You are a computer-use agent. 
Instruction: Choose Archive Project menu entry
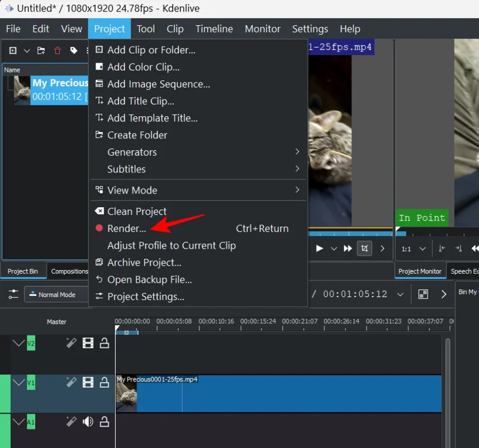point(198,262)
